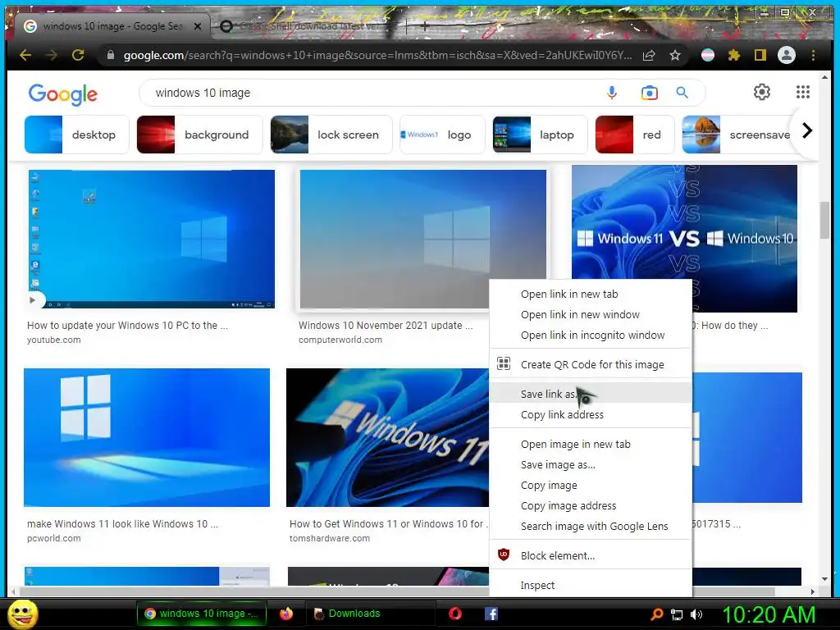840x630 pixels.
Task: Select Copy image in the context menu
Action: click(x=591, y=486)
